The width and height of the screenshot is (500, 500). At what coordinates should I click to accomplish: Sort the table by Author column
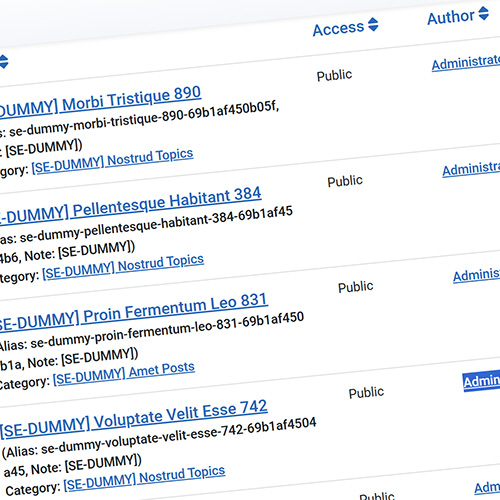(458, 16)
